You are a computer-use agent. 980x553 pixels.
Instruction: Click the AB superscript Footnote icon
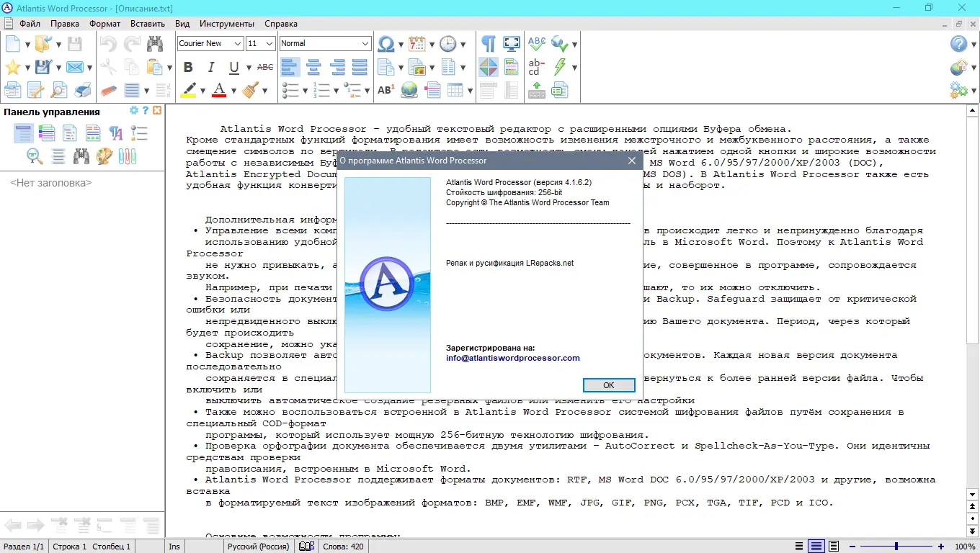point(386,90)
